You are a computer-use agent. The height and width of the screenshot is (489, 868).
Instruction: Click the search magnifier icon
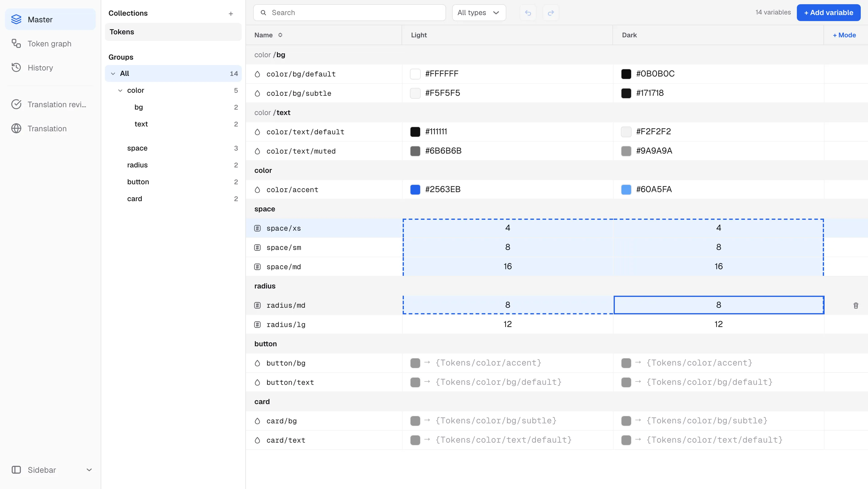tap(263, 13)
